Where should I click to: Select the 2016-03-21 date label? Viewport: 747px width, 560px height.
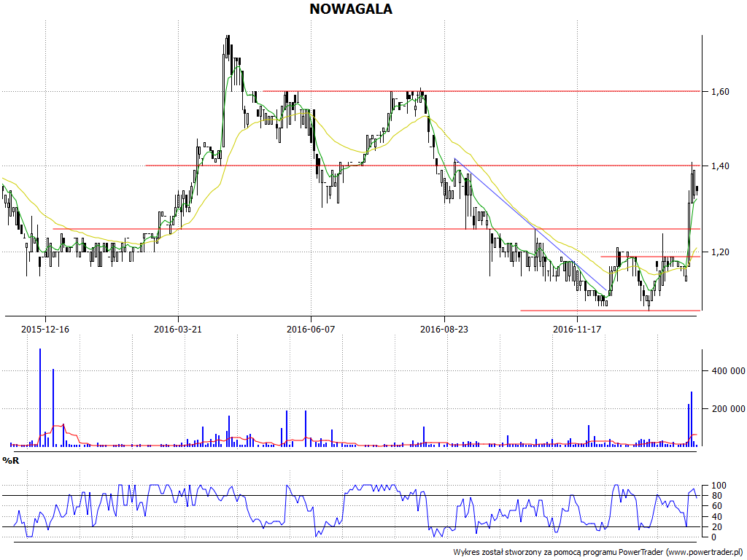pos(178,329)
